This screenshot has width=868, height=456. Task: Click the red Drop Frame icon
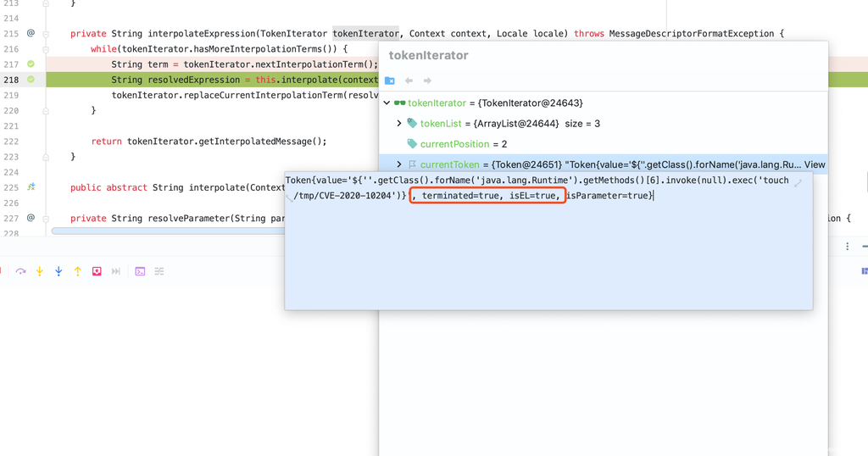(97, 271)
